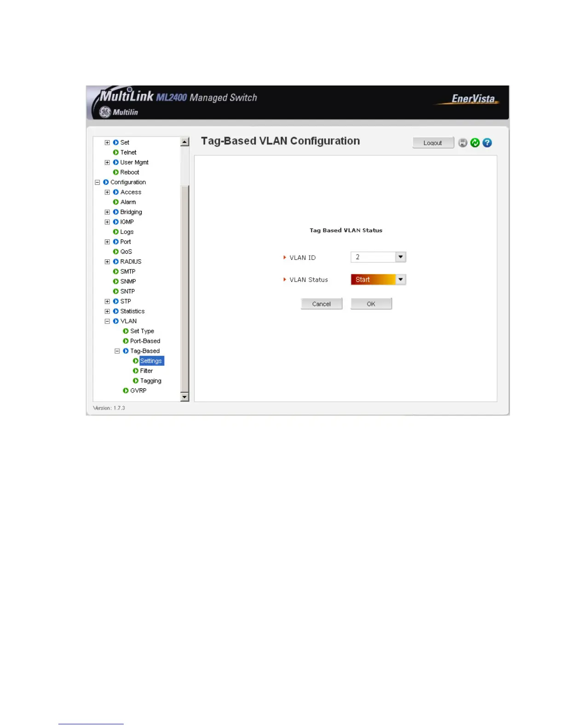Open the VLAN ID dropdown
563x728 pixels.
[x=401, y=257]
